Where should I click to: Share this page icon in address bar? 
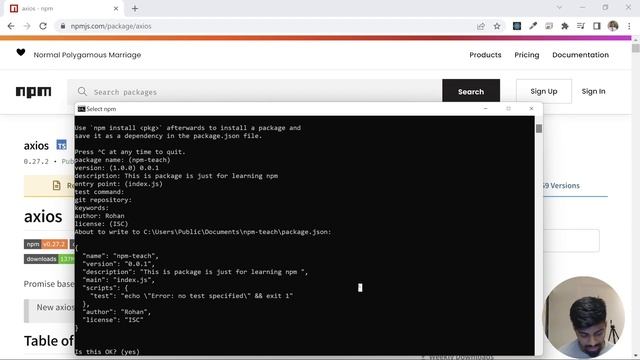pos(481,26)
